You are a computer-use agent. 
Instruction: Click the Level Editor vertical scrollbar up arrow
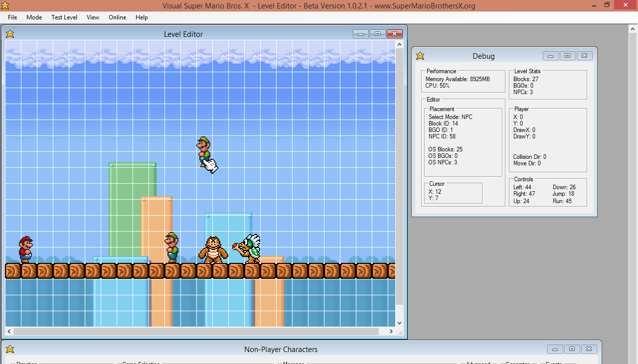399,44
